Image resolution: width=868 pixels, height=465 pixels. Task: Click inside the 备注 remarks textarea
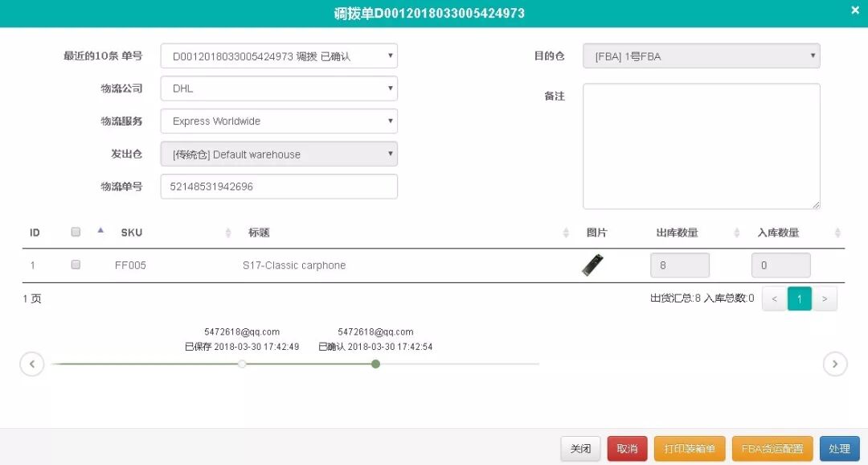(x=702, y=146)
